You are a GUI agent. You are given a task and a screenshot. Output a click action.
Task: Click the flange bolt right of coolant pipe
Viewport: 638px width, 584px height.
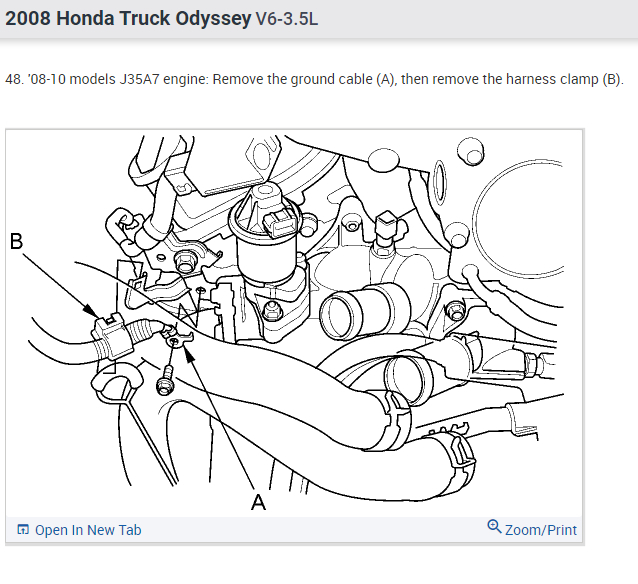click(x=455, y=311)
